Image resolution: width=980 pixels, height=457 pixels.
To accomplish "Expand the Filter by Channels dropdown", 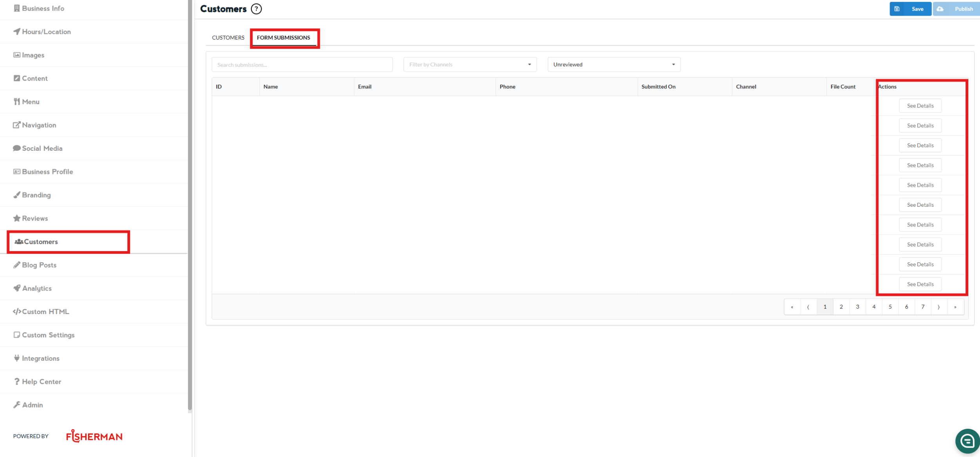I will (x=470, y=65).
